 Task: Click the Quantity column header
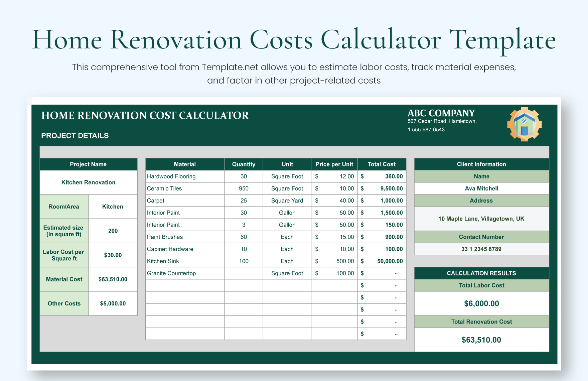(244, 164)
